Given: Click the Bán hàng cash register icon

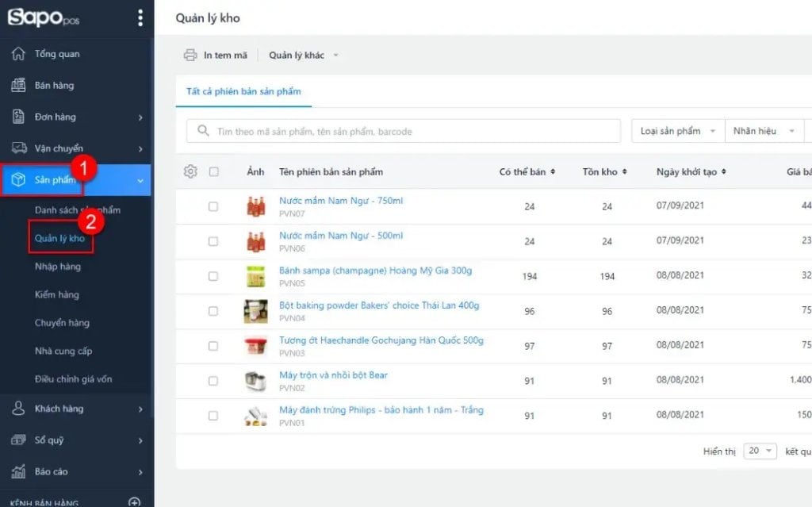Looking at the screenshot, I should [19, 86].
